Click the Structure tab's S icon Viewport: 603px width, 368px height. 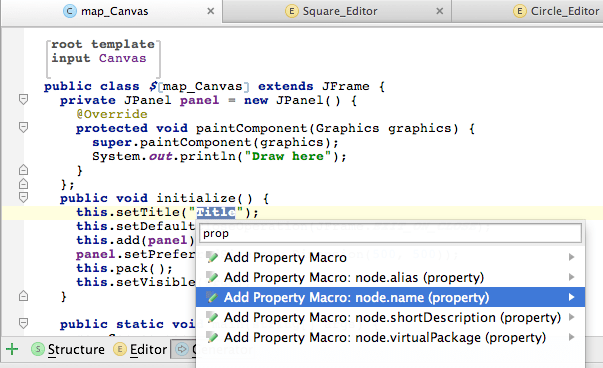[x=38, y=349]
